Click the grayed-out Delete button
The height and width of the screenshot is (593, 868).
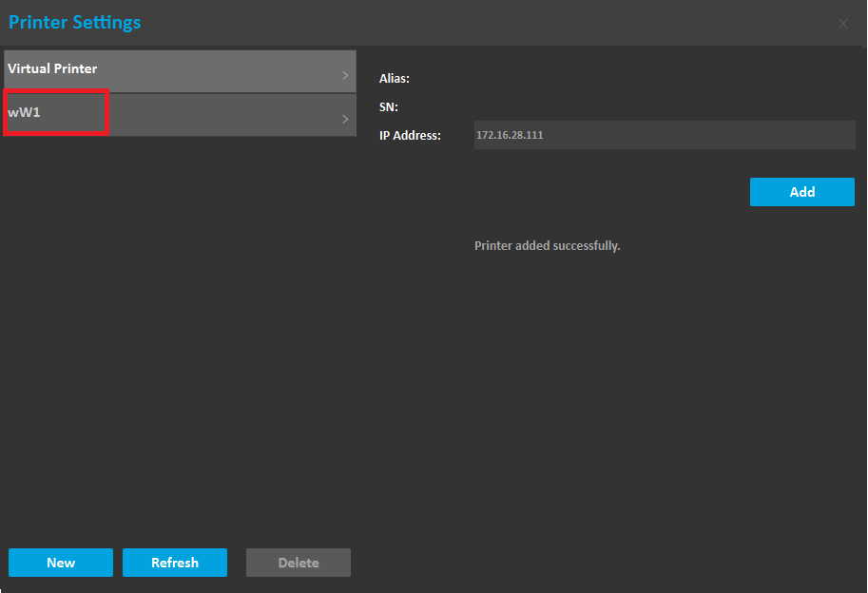click(x=299, y=563)
